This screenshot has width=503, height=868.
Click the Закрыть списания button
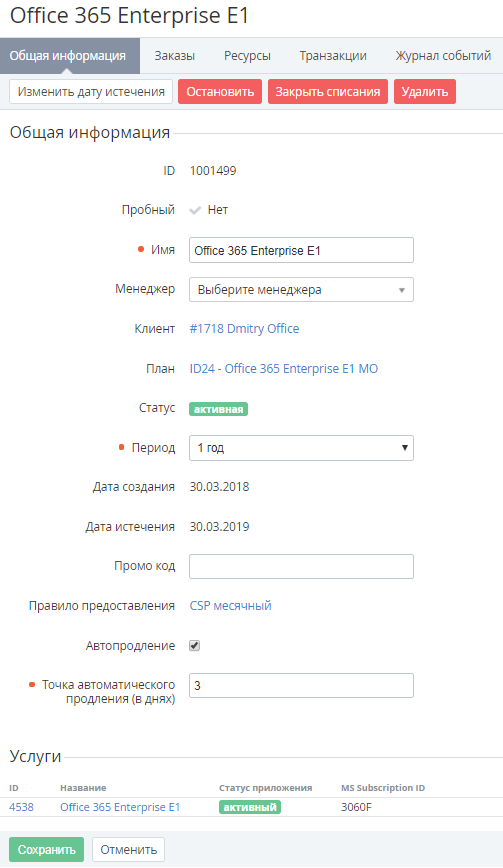328,92
